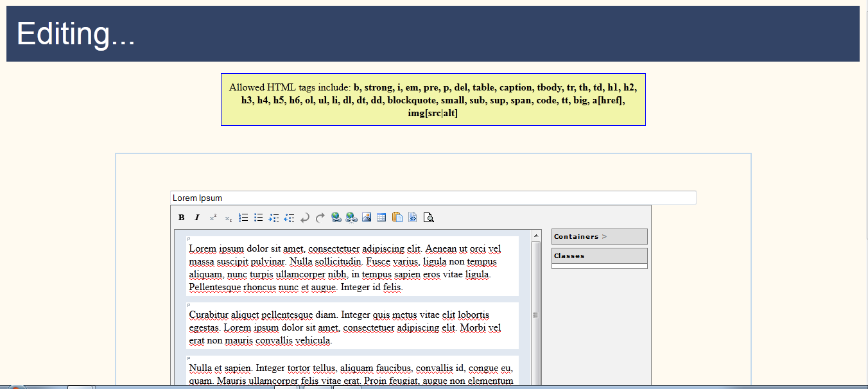The image size is (868, 389).
Task: Insert an image into the content
Action: (x=367, y=217)
